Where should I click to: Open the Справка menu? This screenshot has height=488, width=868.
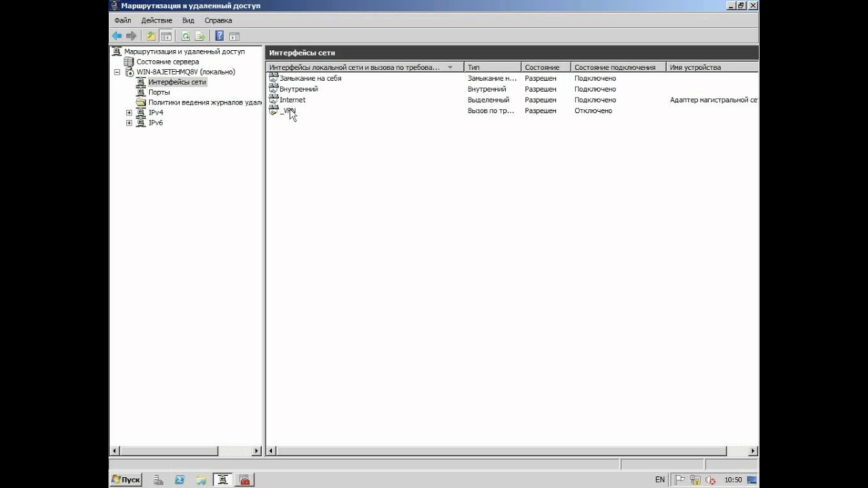(218, 20)
